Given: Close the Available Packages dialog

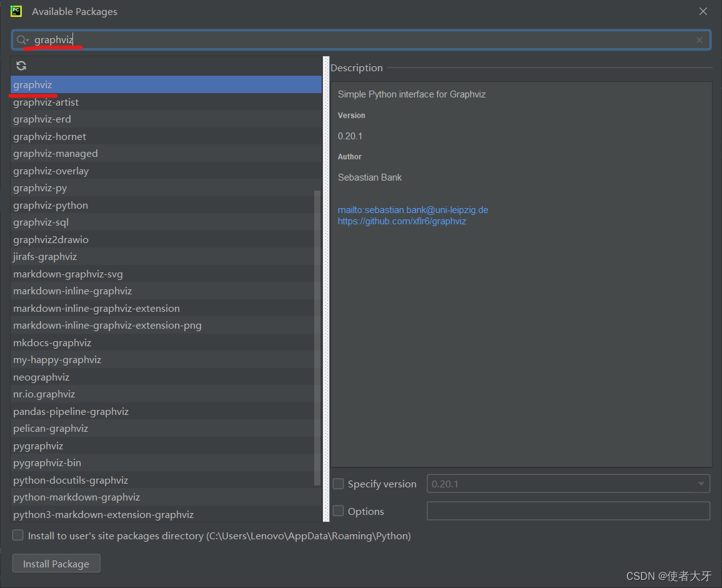Looking at the screenshot, I should 703,11.
